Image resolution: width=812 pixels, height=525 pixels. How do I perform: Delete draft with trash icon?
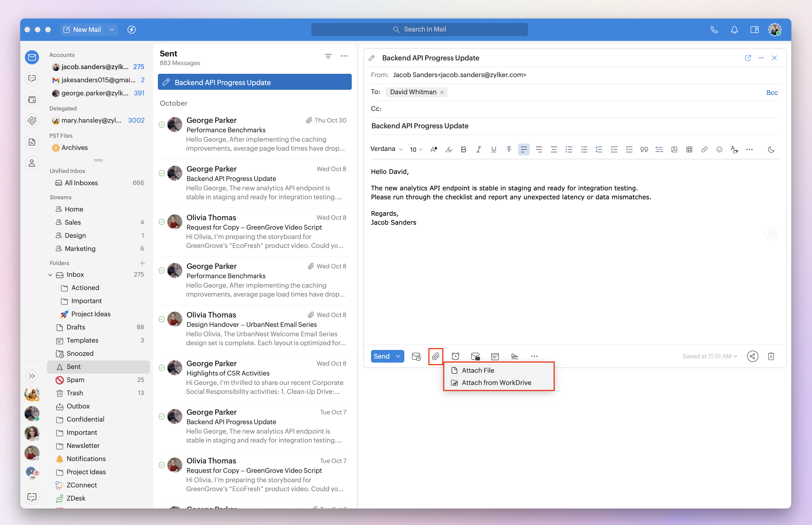[771, 356]
